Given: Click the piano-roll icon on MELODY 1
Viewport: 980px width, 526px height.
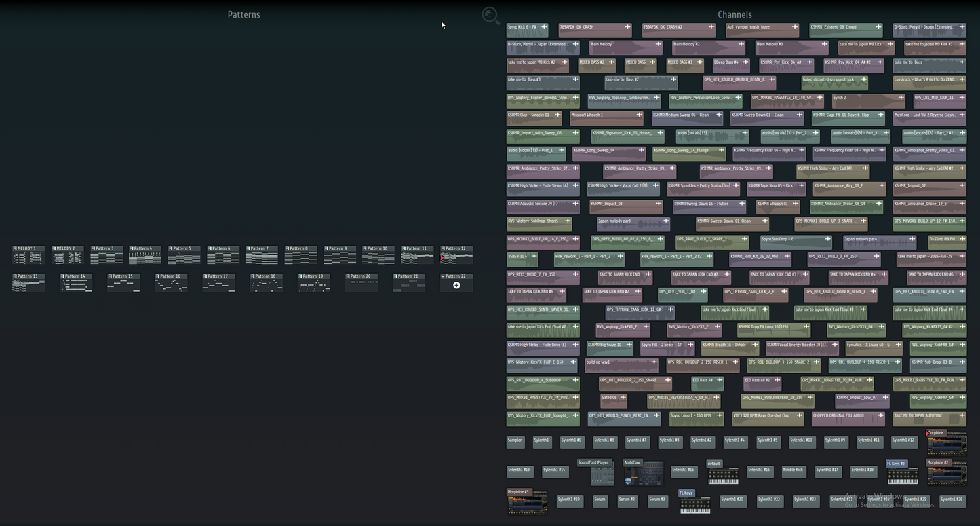Looking at the screenshot, I should (x=15, y=249).
